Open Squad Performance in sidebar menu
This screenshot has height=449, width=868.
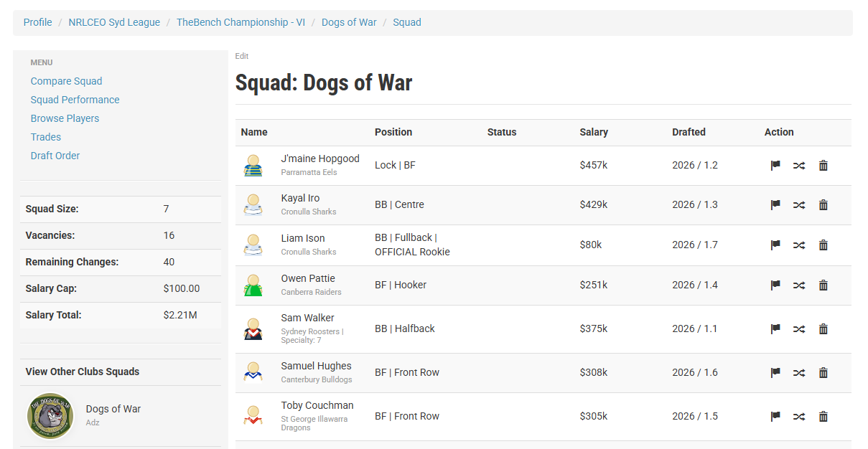point(75,100)
